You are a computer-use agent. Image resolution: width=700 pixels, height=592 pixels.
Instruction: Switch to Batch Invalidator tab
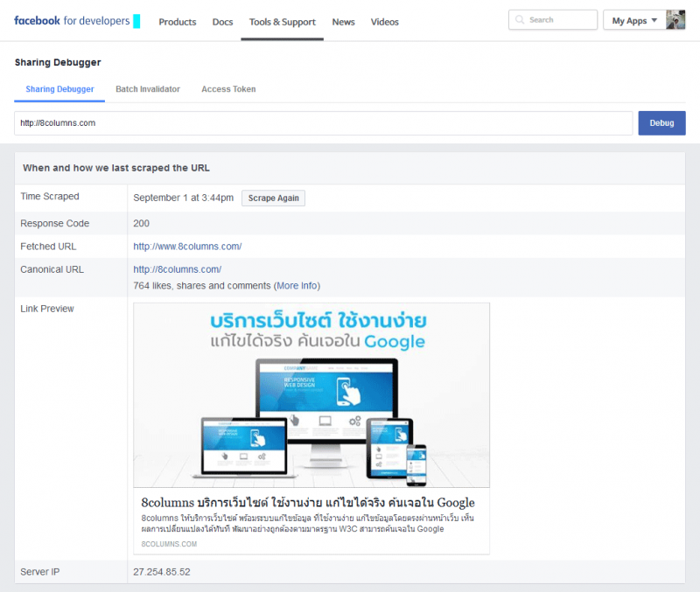tap(148, 89)
